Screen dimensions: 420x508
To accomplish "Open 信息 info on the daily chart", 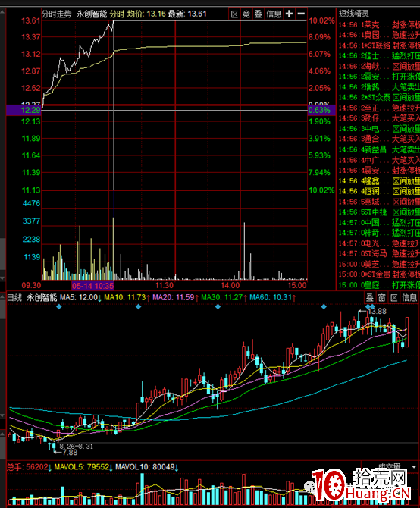I will (409, 298).
